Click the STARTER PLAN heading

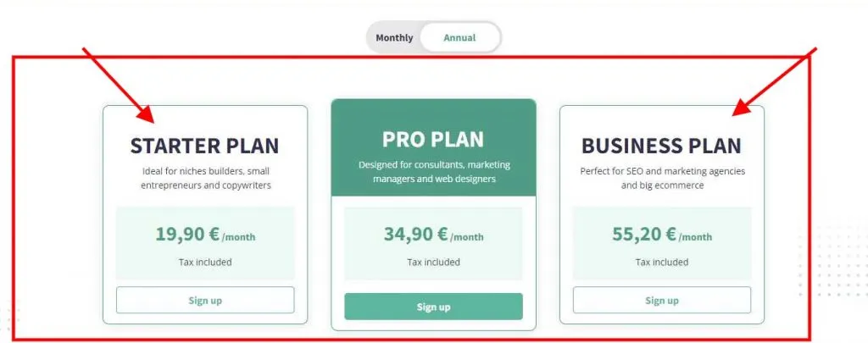[204, 146]
